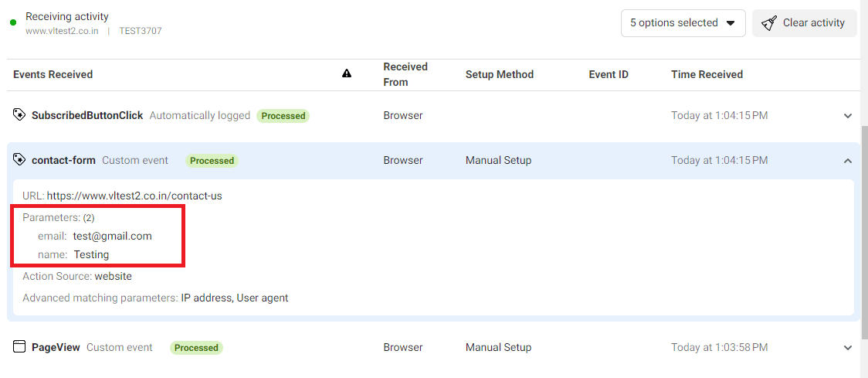This screenshot has height=378, width=868.
Task: Click the Time Received column header
Action: tap(707, 74)
